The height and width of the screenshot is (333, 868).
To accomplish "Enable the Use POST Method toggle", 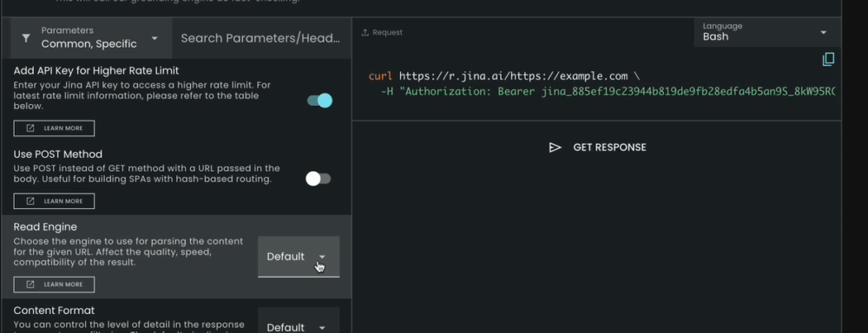I will point(319,179).
